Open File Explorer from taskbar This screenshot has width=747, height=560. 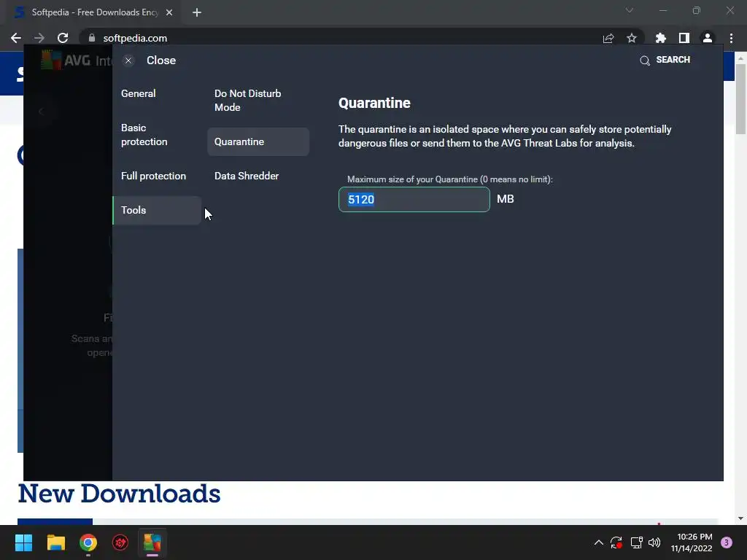55,542
